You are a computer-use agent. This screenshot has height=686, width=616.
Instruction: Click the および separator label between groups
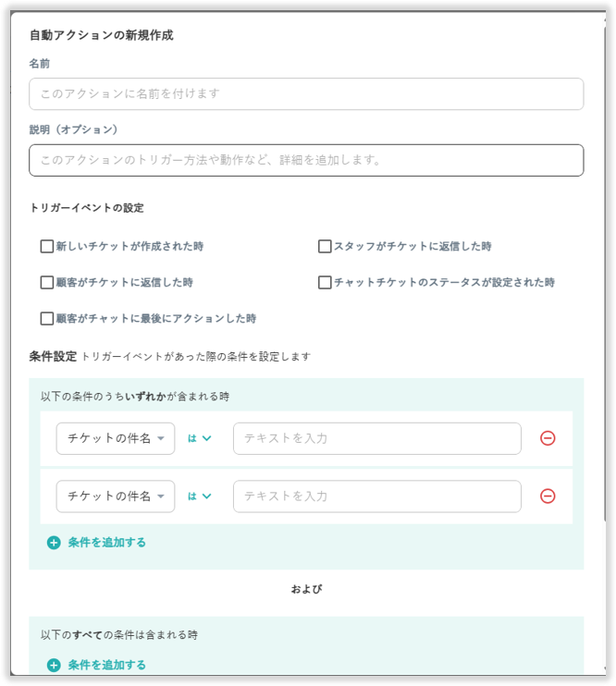(306, 589)
